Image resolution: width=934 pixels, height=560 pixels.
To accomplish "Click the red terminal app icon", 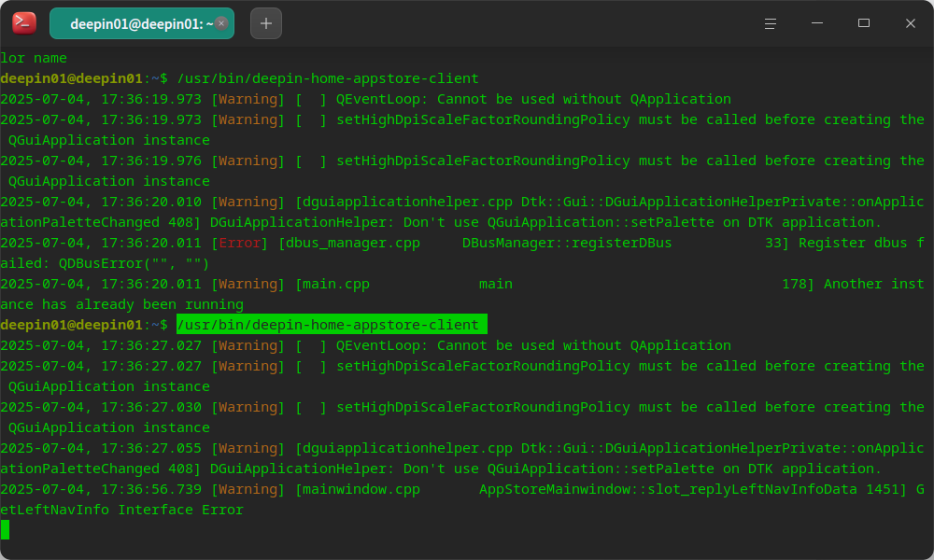I will (x=24, y=23).
